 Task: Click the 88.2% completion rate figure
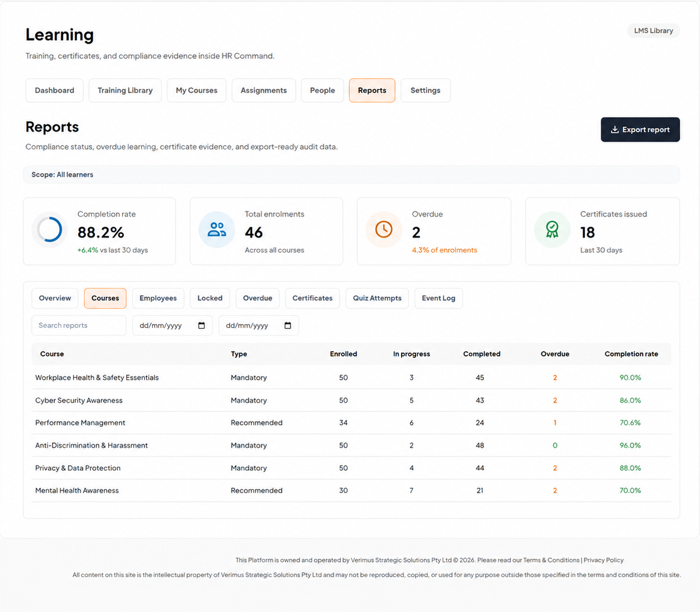pos(100,233)
